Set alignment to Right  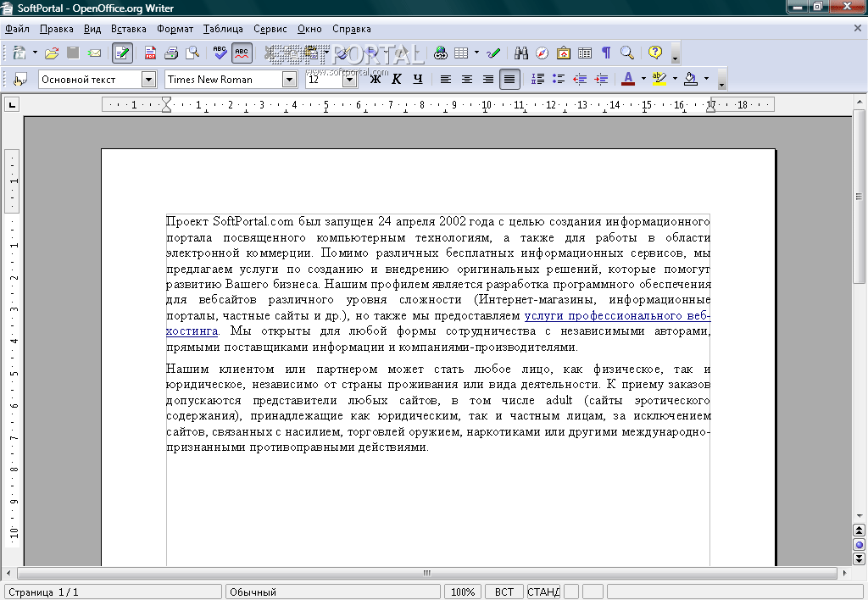487,79
